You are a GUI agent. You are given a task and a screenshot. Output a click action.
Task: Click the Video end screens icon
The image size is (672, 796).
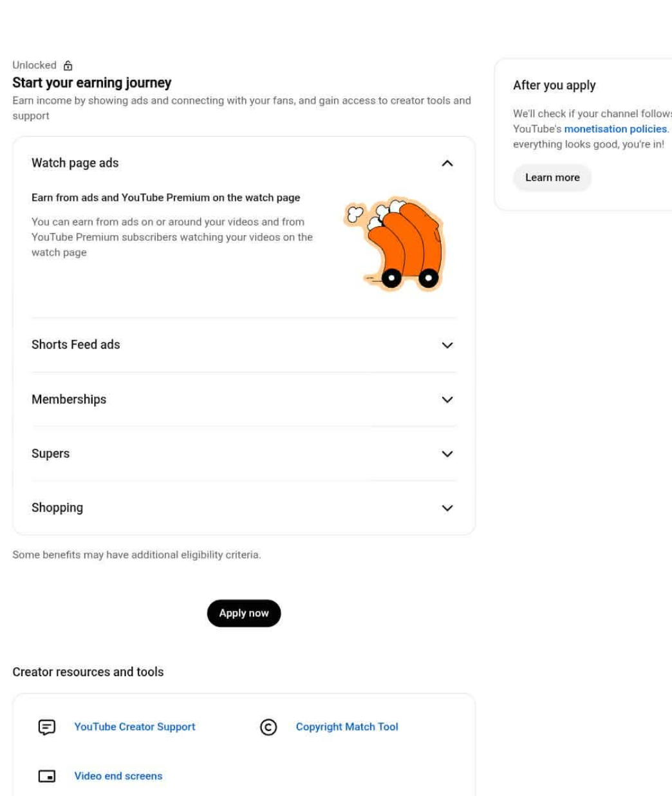coord(47,776)
